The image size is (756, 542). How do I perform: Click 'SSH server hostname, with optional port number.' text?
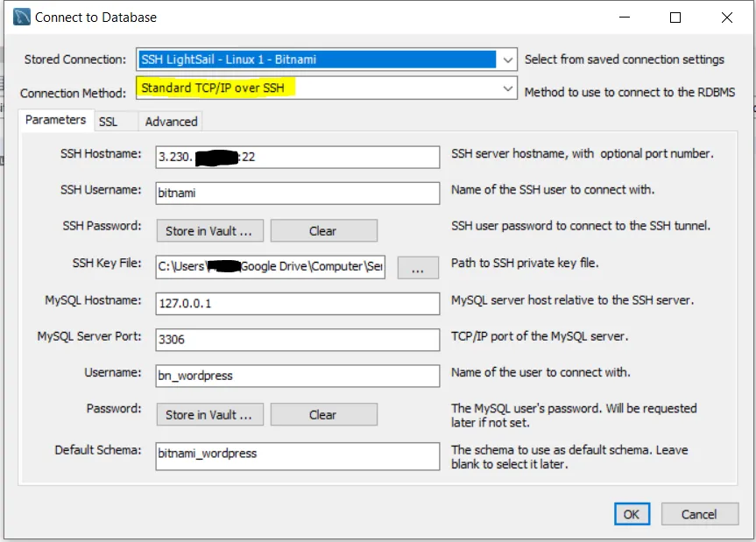[x=582, y=154]
